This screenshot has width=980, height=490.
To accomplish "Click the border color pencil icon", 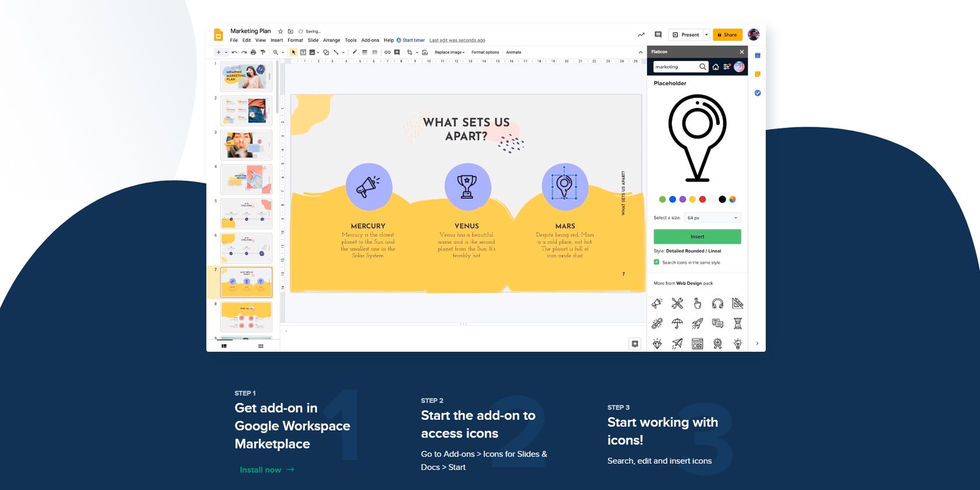I will [x=355, y=52].
